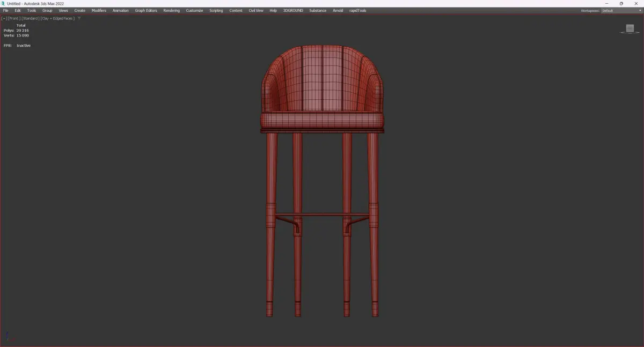Click the 3ds Max application icon in title bar
The width and height of the screenshot is (644, 347).
(3, 3)
